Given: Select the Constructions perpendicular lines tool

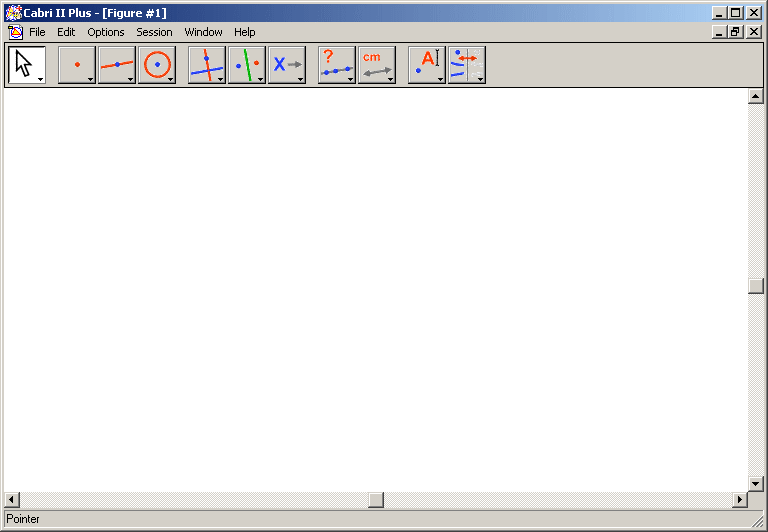Looking at the screenshot, I should pyautogui.click(x=207, y=65).
